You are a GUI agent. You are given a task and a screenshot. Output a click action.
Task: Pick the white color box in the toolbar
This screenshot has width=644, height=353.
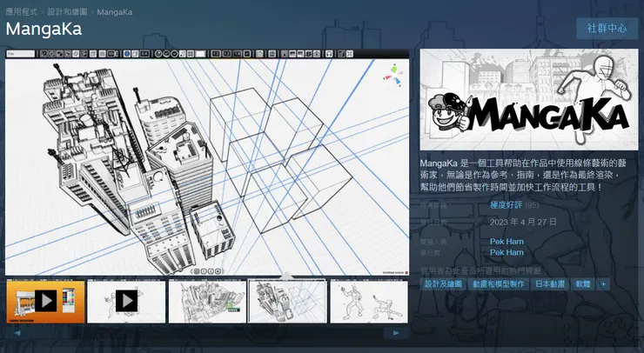tap(201, 54)
